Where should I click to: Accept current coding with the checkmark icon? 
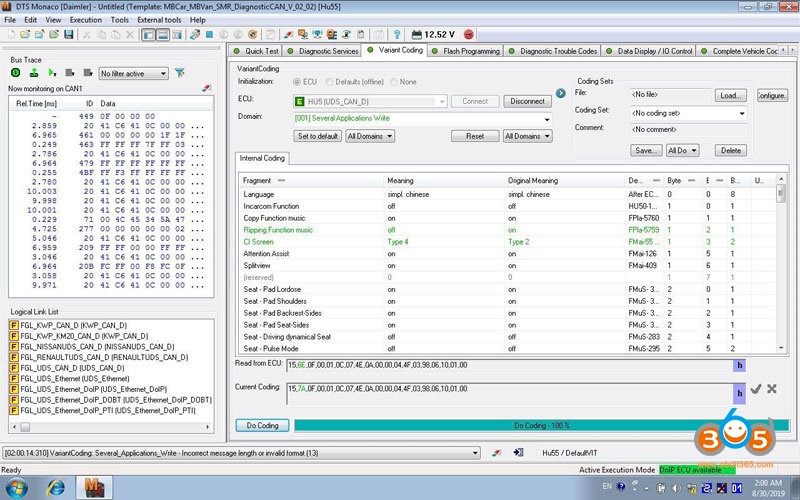755,388
